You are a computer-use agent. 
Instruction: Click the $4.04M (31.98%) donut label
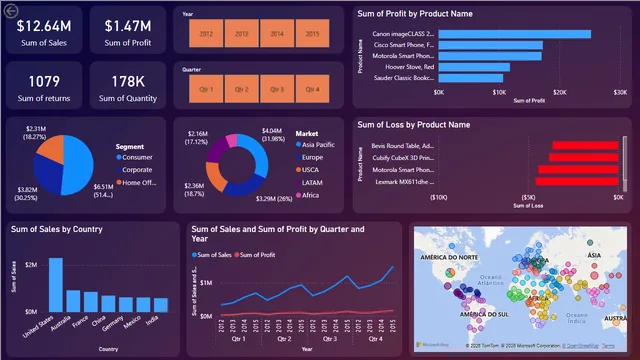click(273, 135)
